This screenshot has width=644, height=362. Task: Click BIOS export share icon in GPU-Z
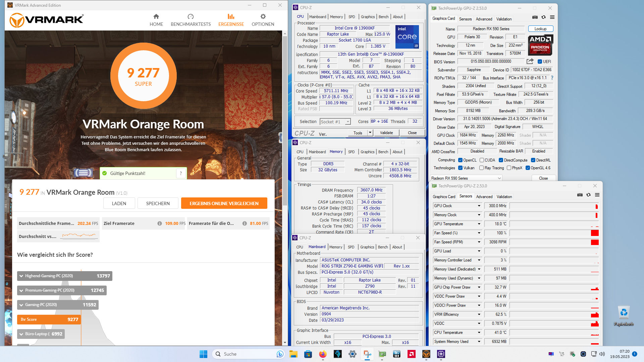pyautogui.click(x=530, y=61)
